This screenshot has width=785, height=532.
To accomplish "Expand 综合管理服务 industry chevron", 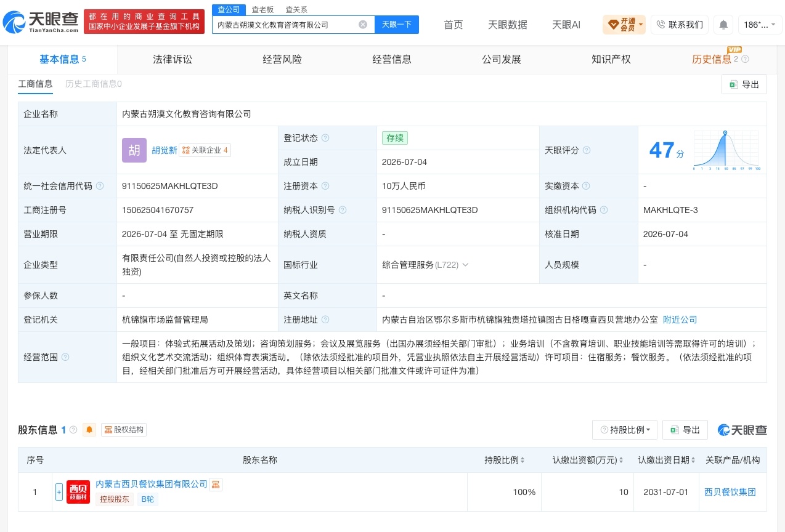I will coord(465,265).
